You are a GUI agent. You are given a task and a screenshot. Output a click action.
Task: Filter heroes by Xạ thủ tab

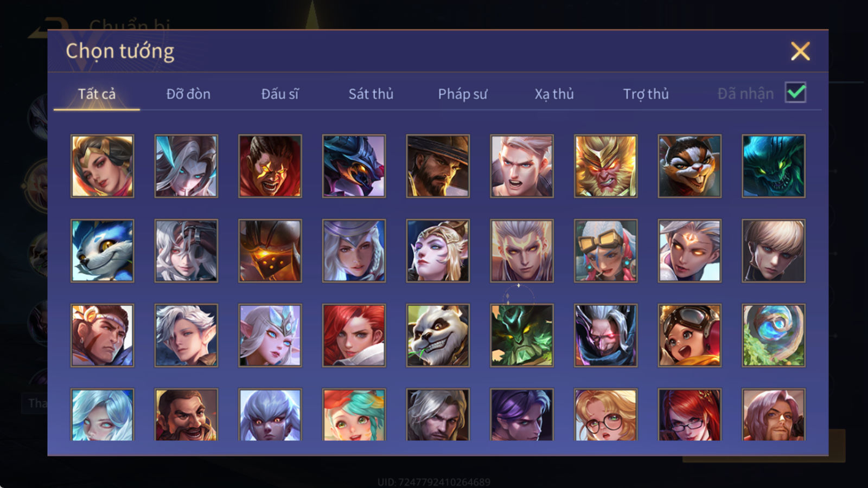coord(554,94)
